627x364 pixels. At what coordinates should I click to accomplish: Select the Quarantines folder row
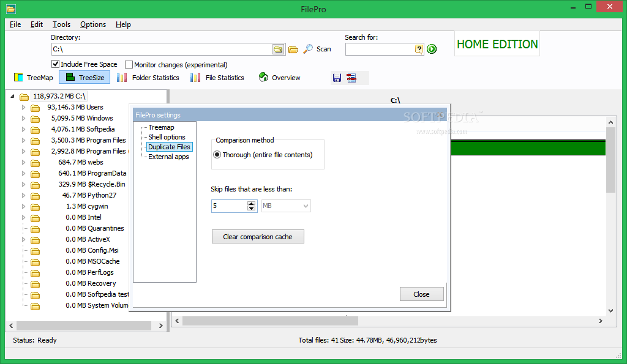tap(95, 228)
